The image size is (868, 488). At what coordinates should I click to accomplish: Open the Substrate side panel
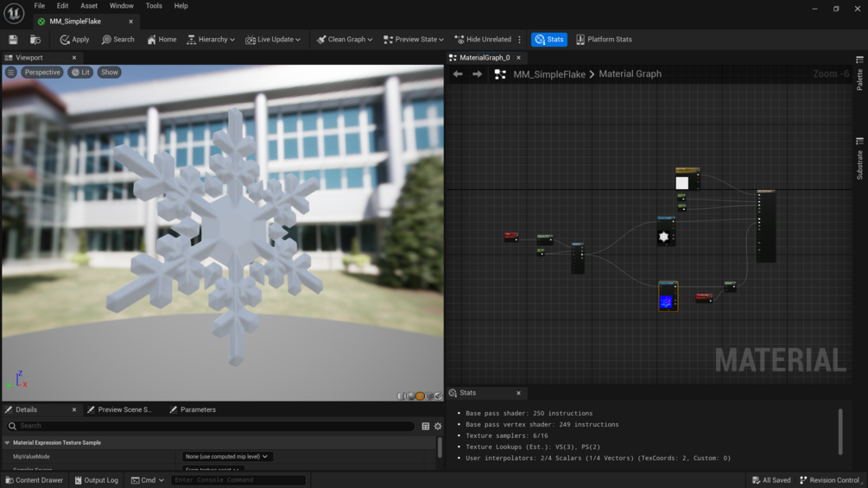pyautogui.click(x=859, y=159)
